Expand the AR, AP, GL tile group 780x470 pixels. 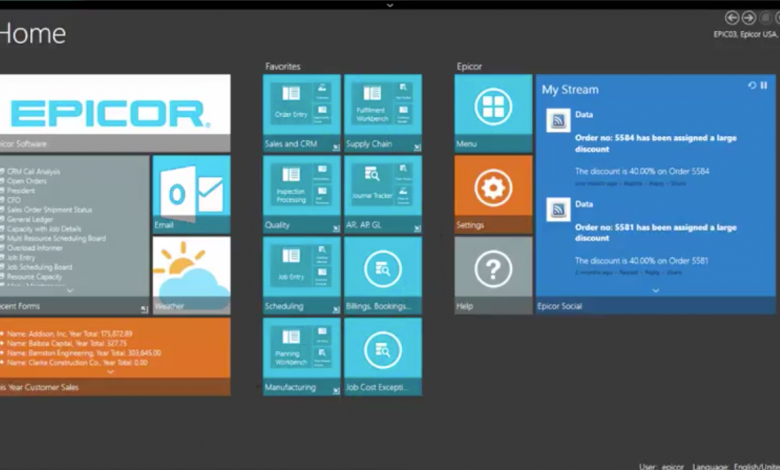click(417, 228)
